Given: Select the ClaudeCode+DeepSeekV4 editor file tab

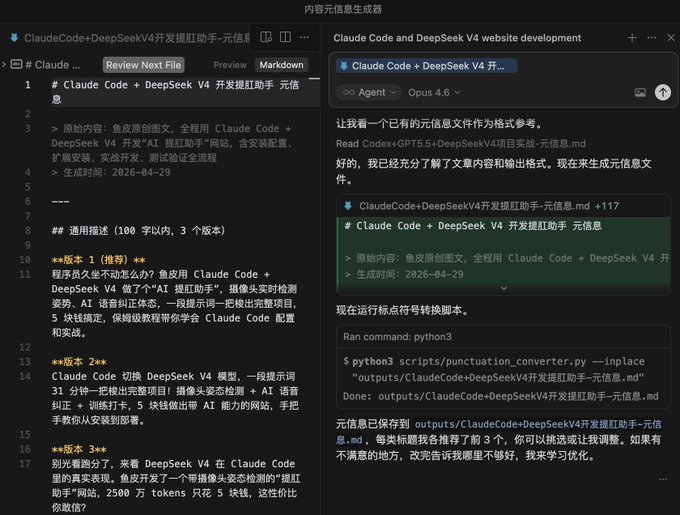Looking at the screenshot, I should [x=131, y=38].
